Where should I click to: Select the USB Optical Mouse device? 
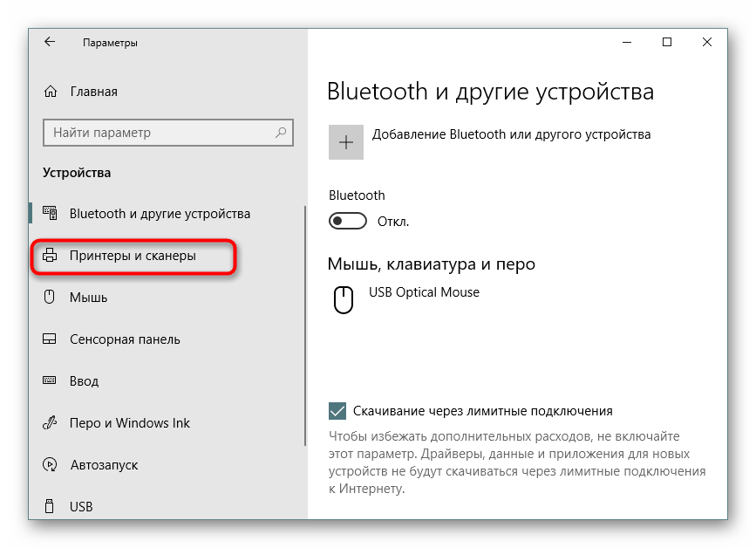click(424, 292)
